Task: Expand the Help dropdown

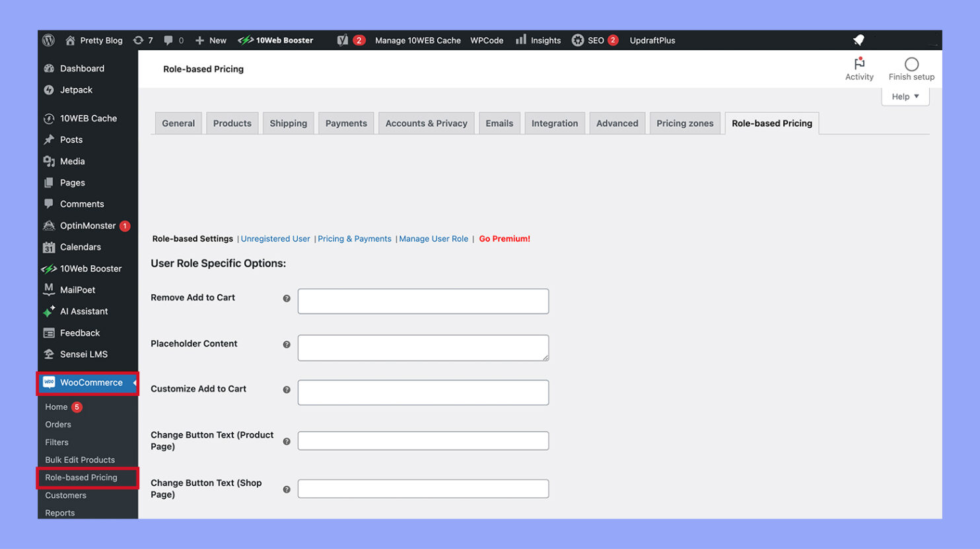Action: coord(905,96)
